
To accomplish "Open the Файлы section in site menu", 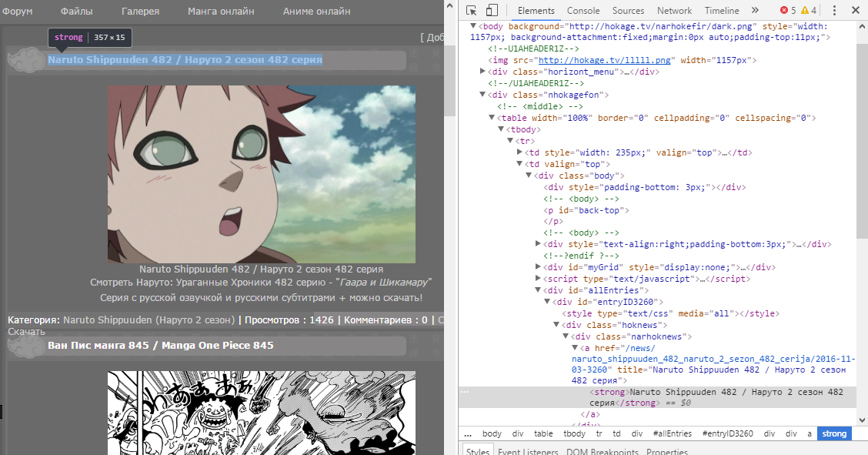I will coord(76,11).
